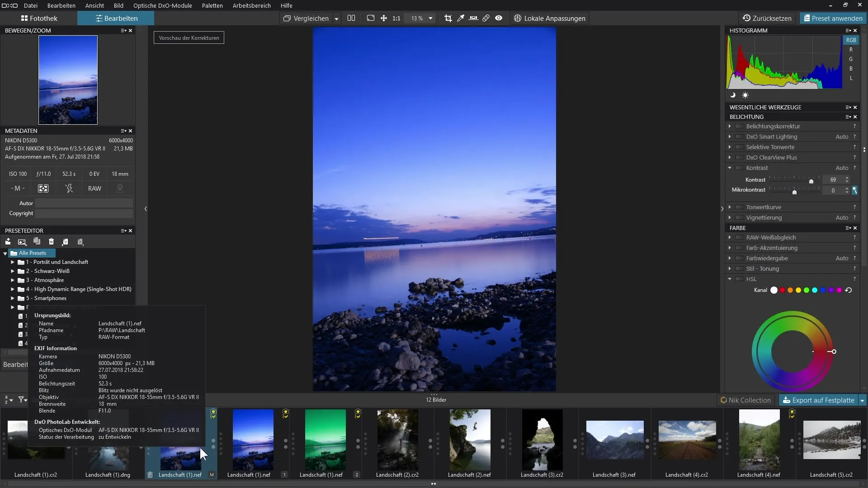Image resolution: width=868 pixels, height=488 pixels.
Task: Set zoom to 1:1
Action: tap(396, 19)
